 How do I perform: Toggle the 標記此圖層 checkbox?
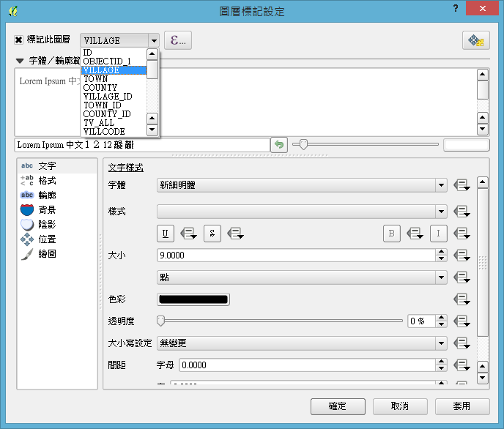(19, 40)
